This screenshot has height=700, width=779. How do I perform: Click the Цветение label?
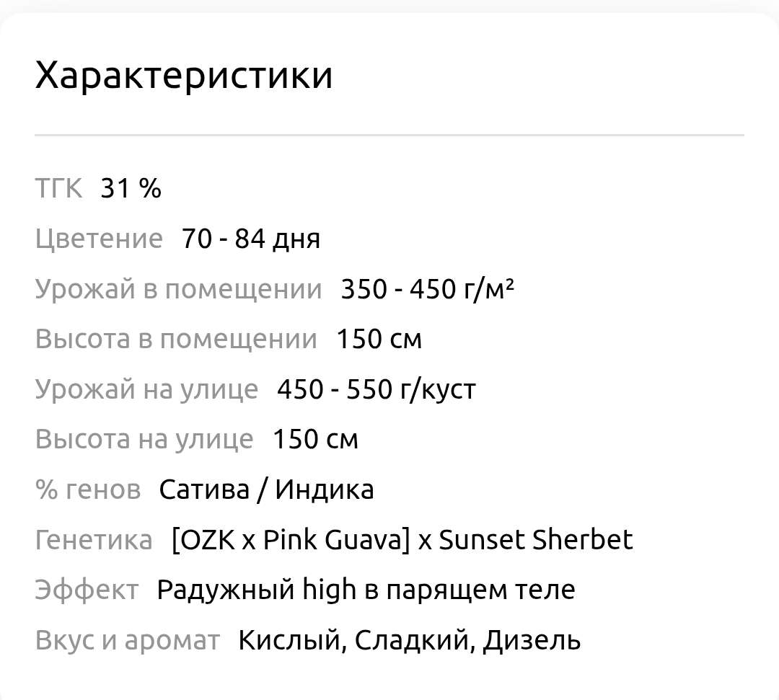pos(99,239)
